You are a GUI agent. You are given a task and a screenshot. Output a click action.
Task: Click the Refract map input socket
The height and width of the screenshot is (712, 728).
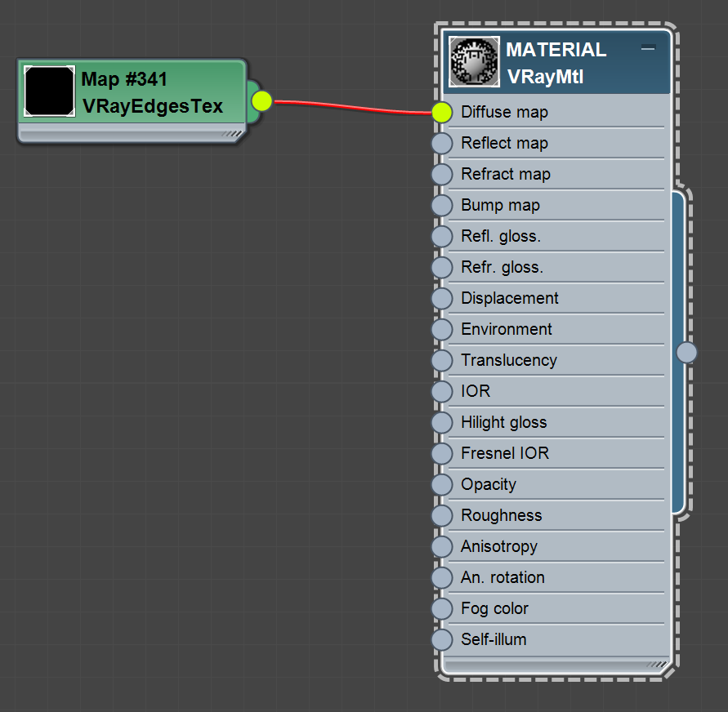click(x=441, y=175)
